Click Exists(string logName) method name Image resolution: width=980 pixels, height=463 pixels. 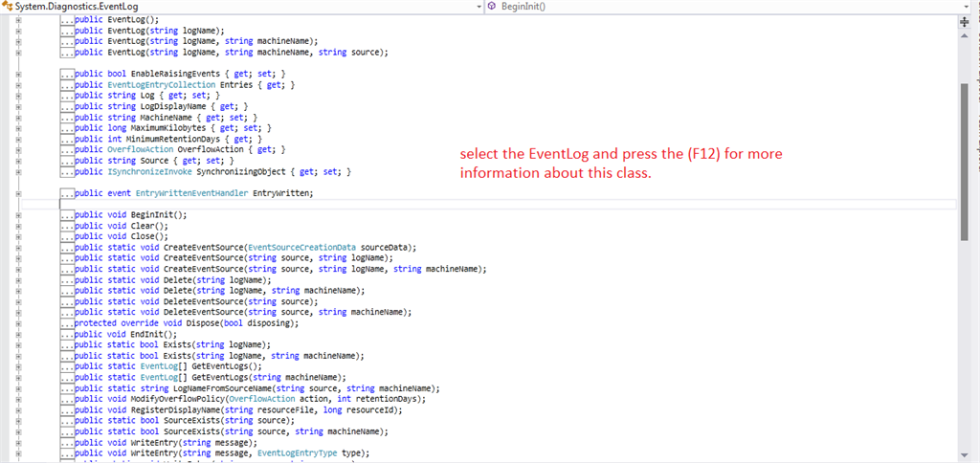177,345
